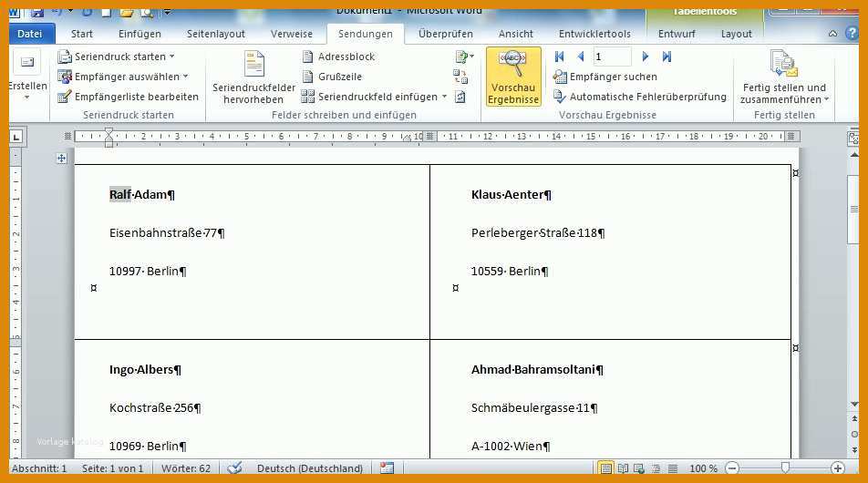Switch to Entwicklertools tab

click(x=594, y=34)
